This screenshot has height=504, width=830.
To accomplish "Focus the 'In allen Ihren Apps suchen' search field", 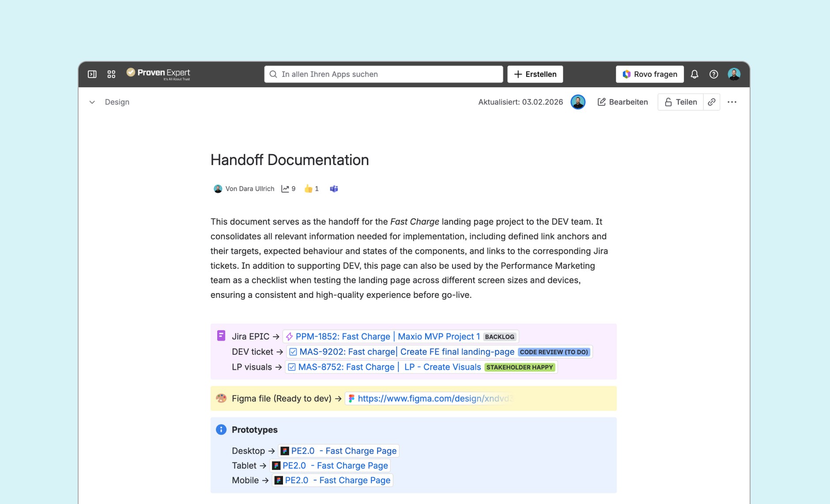I will point(383,74).
